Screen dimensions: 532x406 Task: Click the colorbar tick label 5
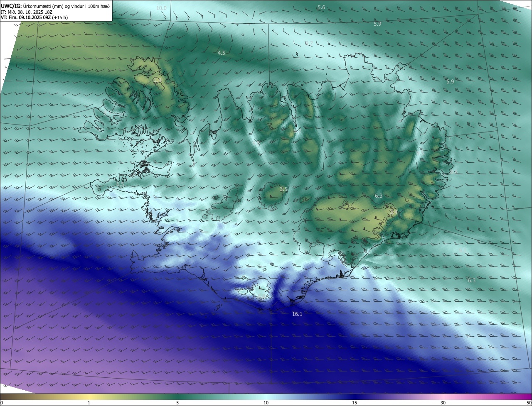(177, 403)
